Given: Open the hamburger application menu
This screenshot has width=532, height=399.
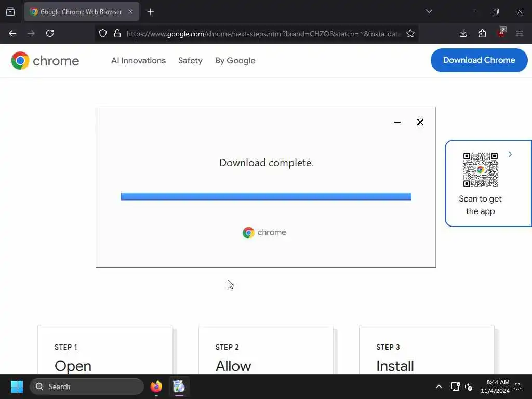Looking at the screenshot, I should (x=520, y=33).
